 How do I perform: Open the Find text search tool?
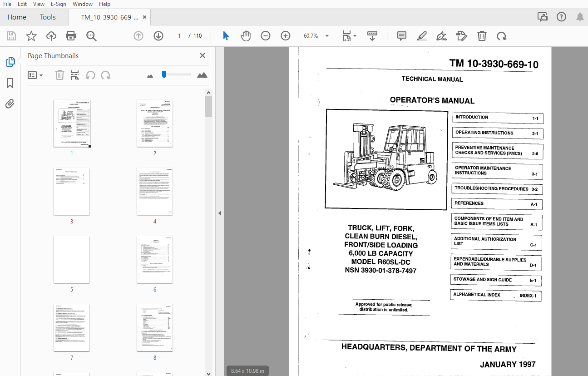coord(92,36)
